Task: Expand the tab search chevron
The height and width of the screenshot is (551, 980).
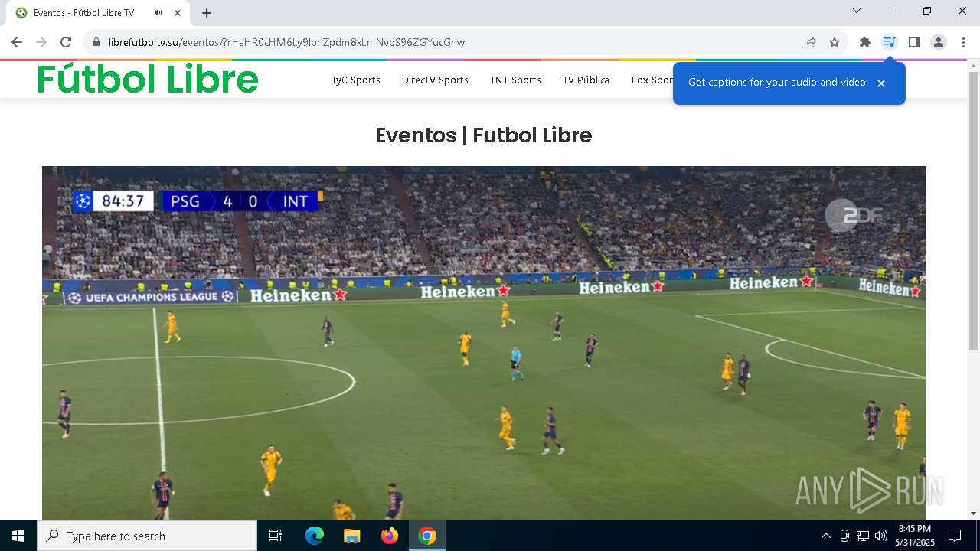Action: (x=857, y=11)
